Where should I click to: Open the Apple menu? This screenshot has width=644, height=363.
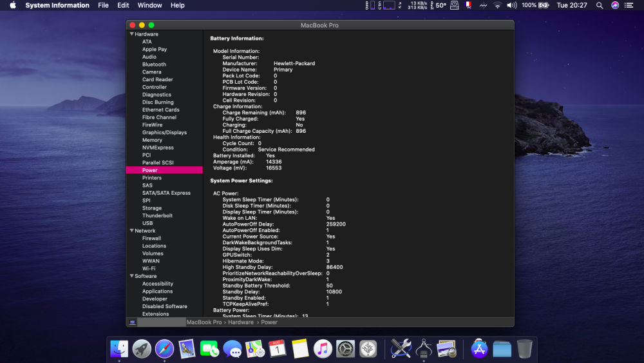pos(13,5)
